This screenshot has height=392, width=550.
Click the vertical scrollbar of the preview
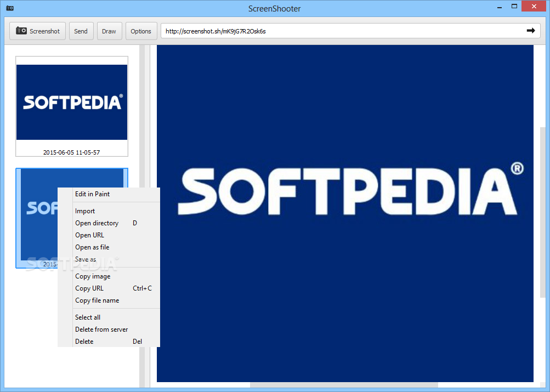tap(543, 212)
